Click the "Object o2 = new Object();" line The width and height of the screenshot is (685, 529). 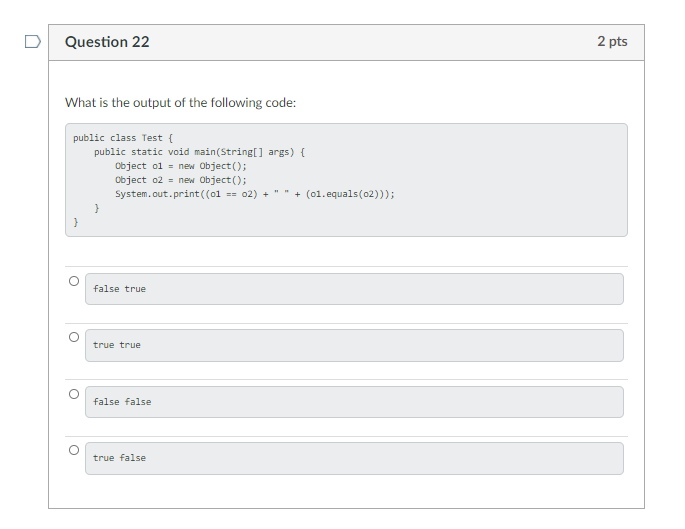coord(180,180)
